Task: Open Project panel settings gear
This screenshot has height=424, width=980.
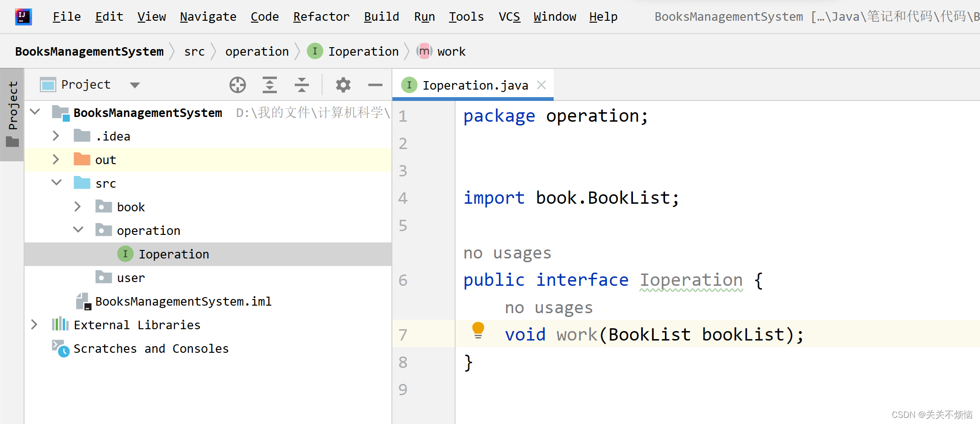Action: tap(343, 85)
